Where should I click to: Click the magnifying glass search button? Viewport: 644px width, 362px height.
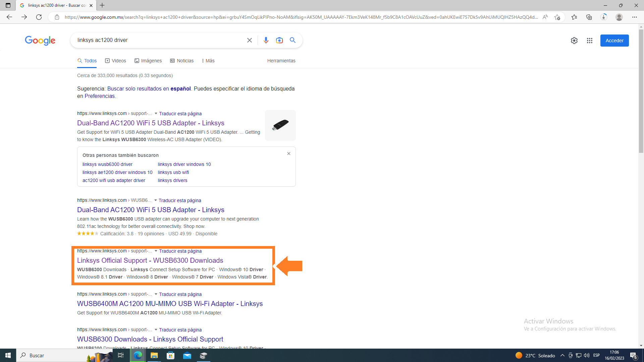(292, 40)
